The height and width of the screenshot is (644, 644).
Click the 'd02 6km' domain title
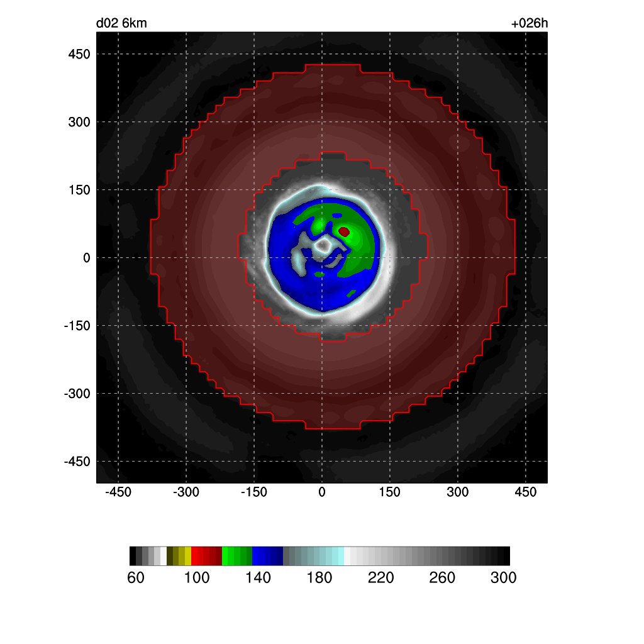point(121,23)
